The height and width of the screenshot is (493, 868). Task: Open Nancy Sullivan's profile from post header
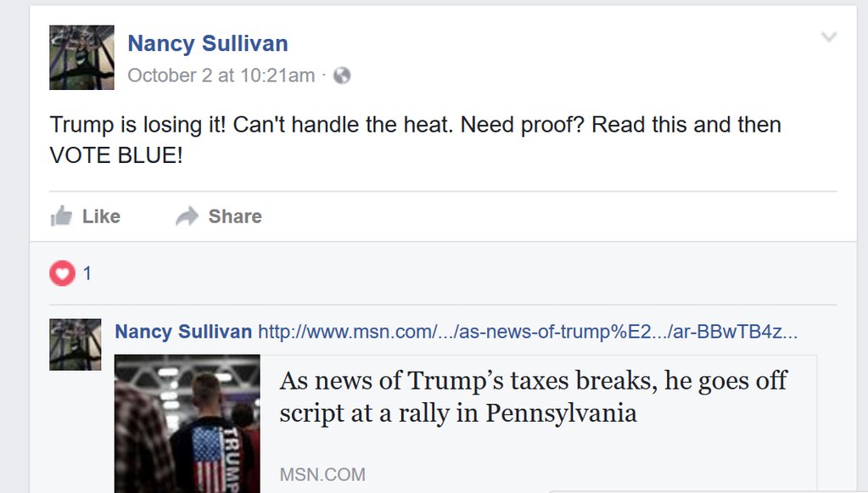208,43
